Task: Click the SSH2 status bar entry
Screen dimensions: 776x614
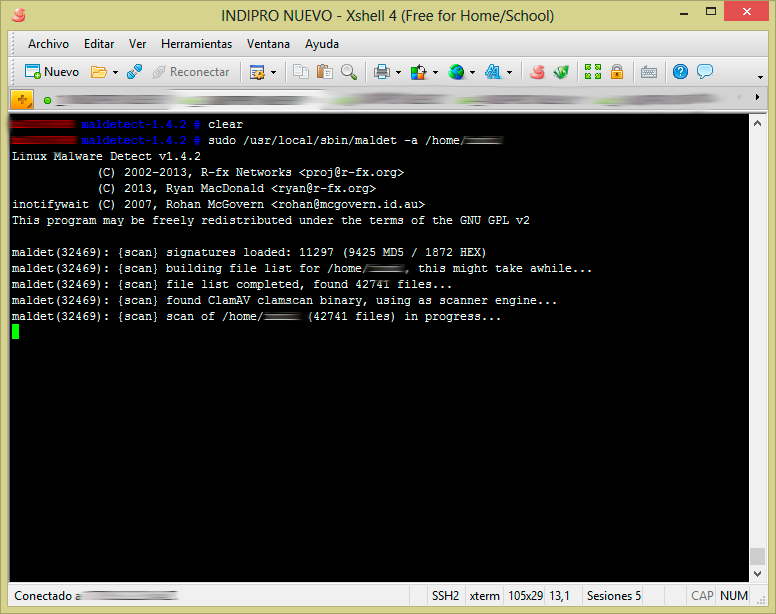Action: [445, 596]
